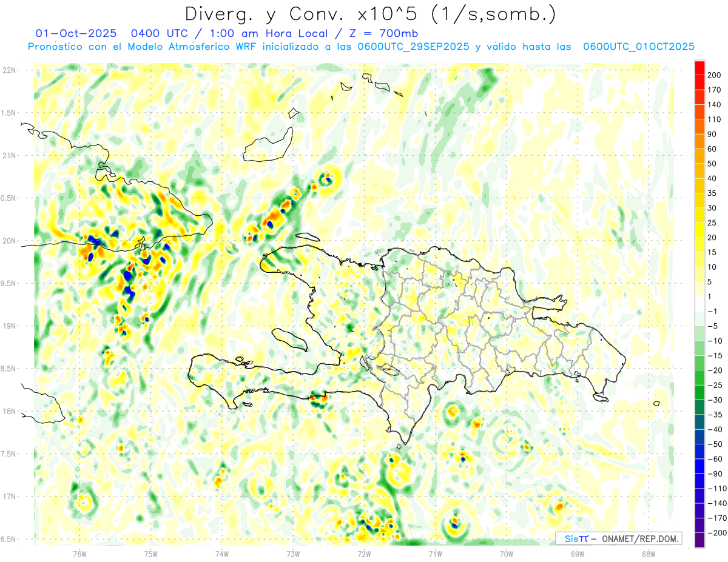Click the '7.5N' latitude label

[x=9, y=454]
